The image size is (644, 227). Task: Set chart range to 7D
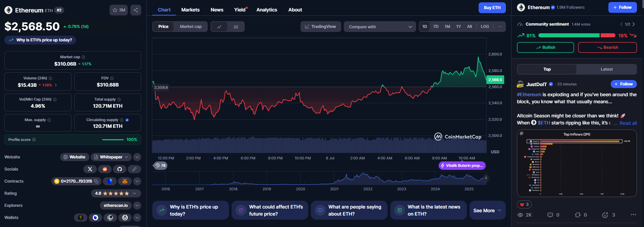tap(436, 27)
